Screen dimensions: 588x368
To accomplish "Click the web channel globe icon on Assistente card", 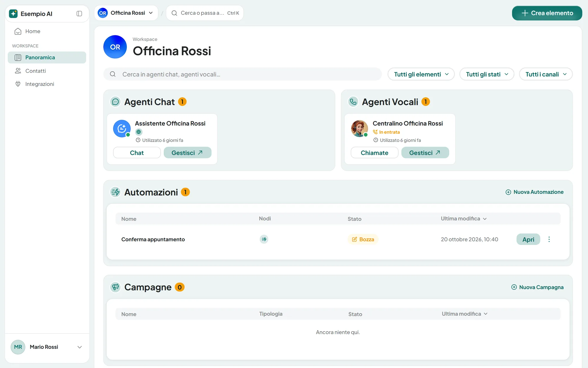I will (138, 132).
